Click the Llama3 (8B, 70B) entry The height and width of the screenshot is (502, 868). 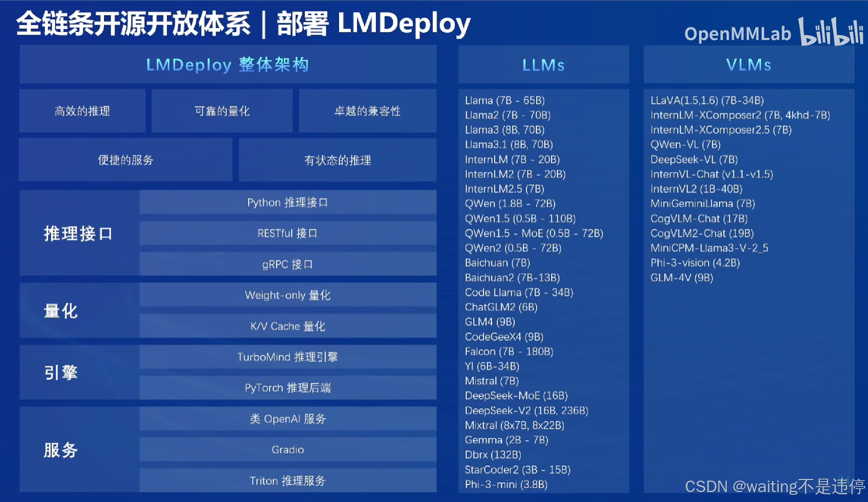coord(504,130)
